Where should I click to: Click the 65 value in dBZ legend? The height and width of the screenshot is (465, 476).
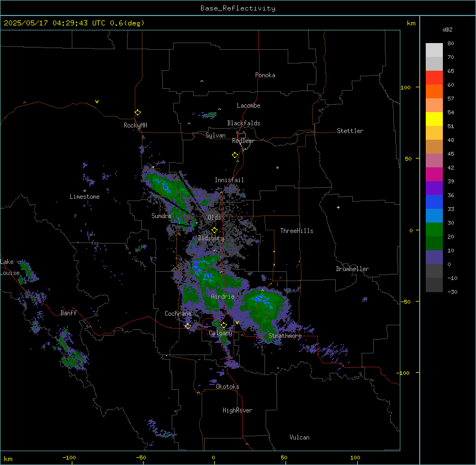451,71
